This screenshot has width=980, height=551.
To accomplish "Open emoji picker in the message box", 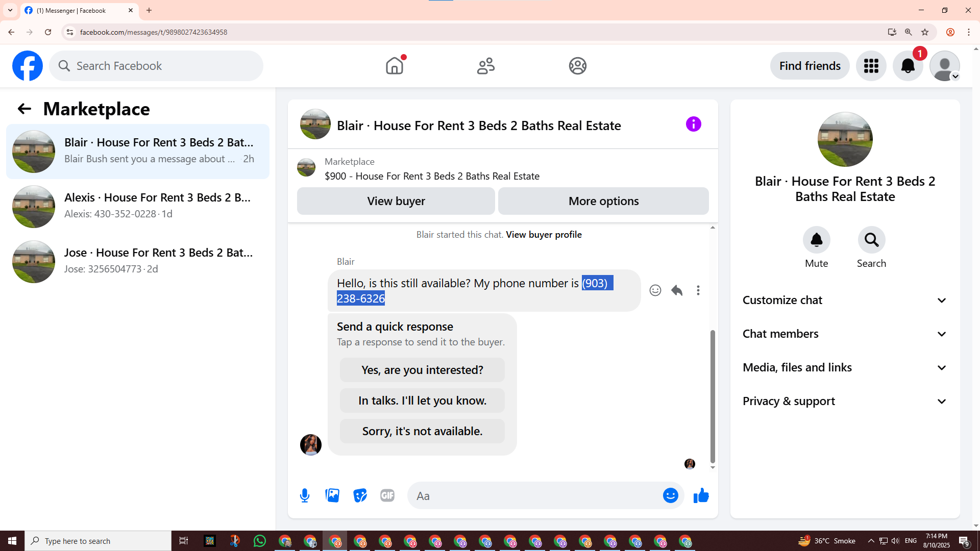I will click(x=670, y=495).
